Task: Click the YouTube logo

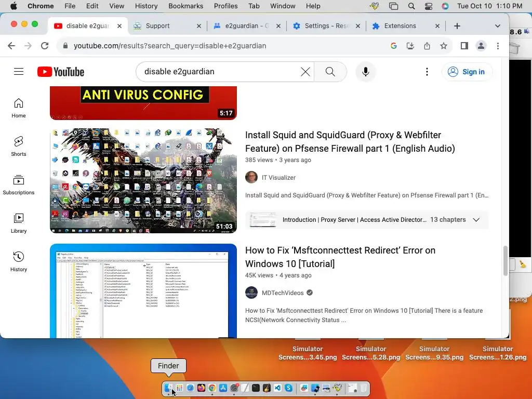Action: [61, 72]
